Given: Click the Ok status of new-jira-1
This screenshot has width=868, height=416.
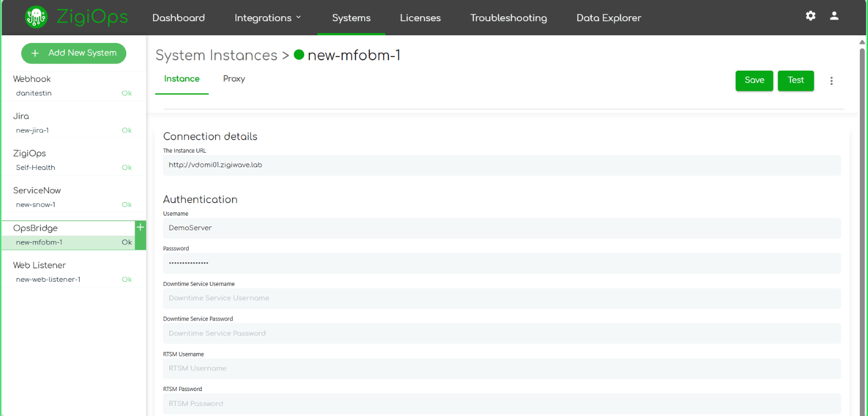Looking at the screenshot, I should pyautogui.click(x=127, y=130).
